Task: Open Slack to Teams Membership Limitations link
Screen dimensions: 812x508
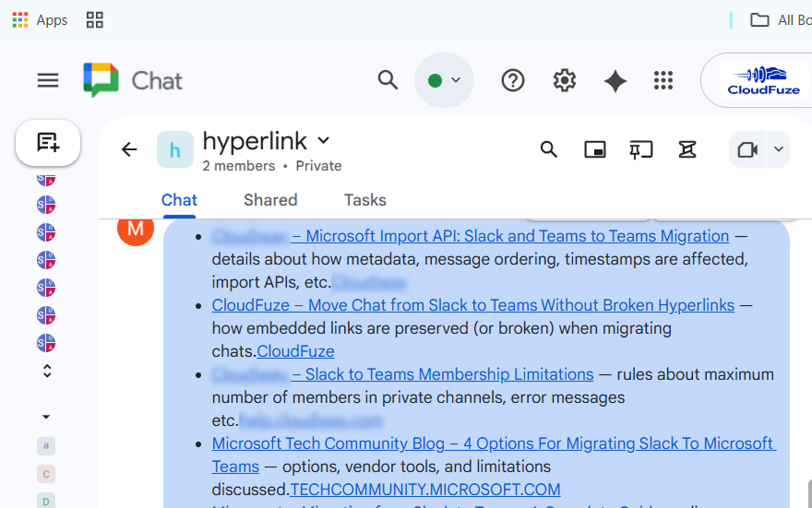Action: pyautogui.click(x=442, y=374)
